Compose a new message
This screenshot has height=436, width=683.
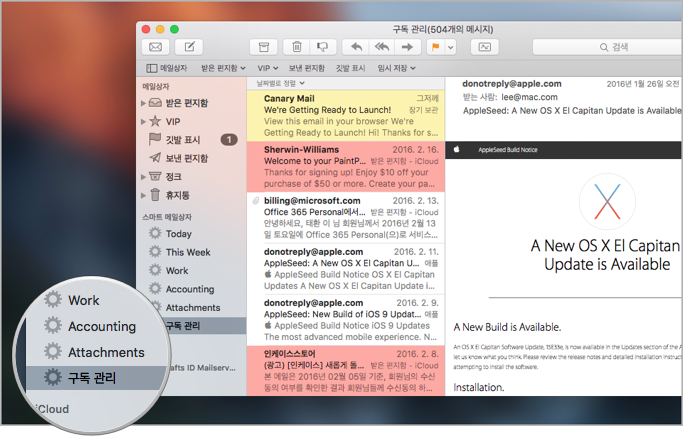(189, 47)
